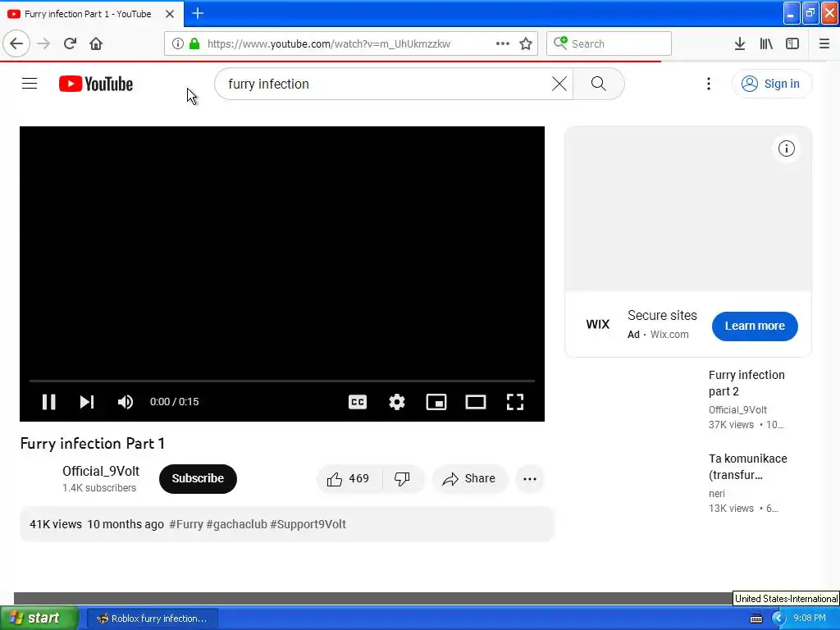Image resolution: width=840 pixels, height=630 pixels.
Task: Open YouTube settings three-dot menu
Action: (x=709, y=84)
